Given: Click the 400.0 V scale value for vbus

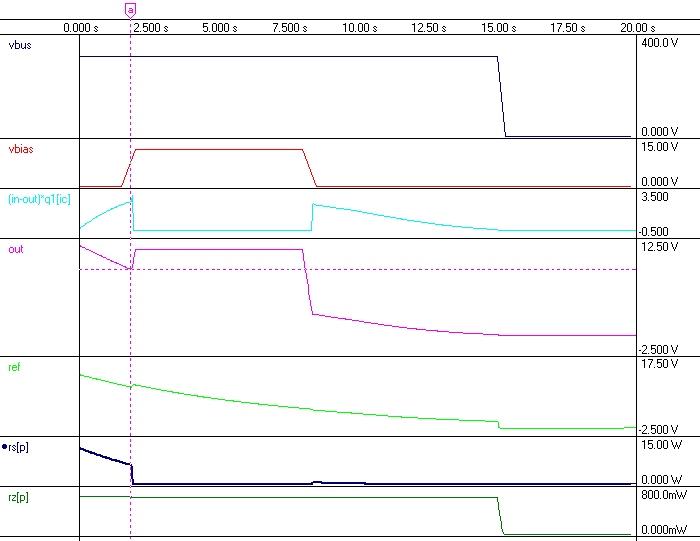Looking at the screenshot, I should [659, 43].
